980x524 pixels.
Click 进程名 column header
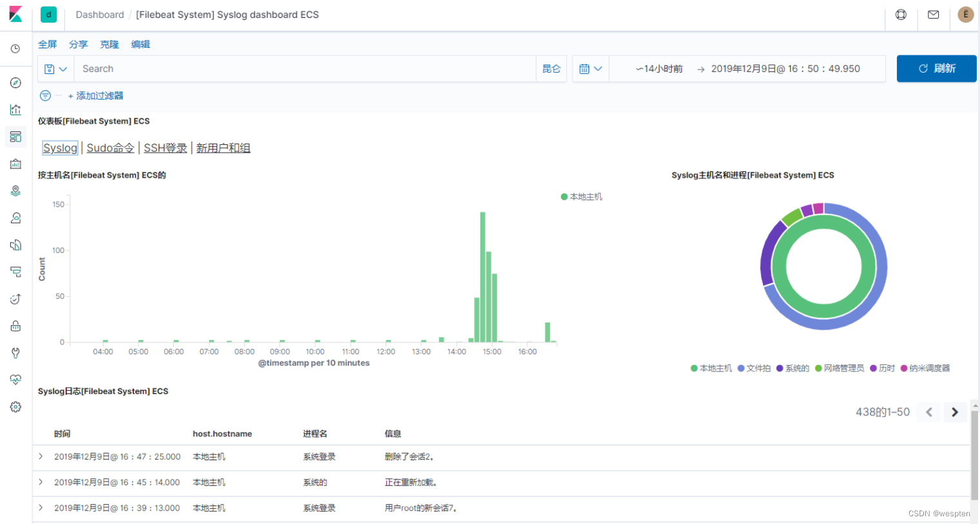(316, 434)
